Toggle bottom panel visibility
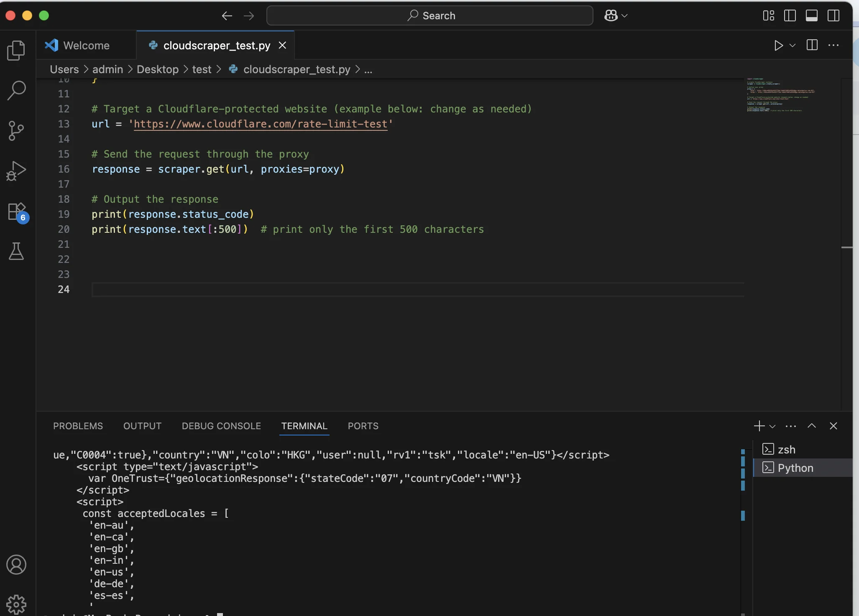The width and height of the screenshot is (859, 616). pyautogui.click(x=812, y=16)
